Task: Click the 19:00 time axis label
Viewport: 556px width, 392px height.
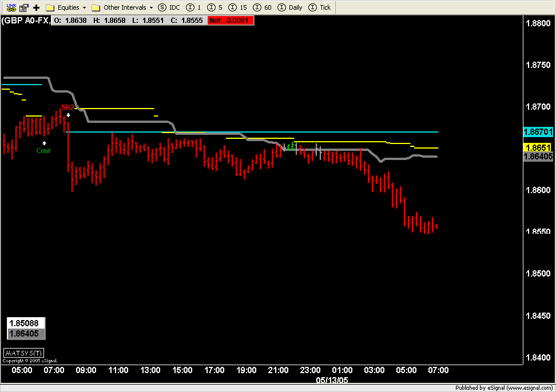Action: point(246,370)
